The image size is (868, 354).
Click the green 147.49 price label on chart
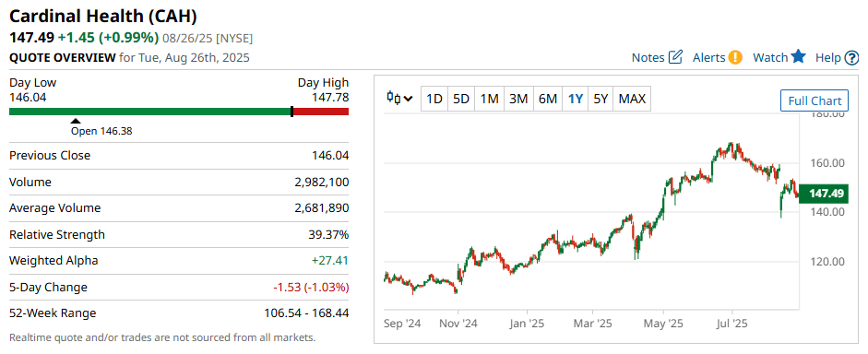(824, 194)
